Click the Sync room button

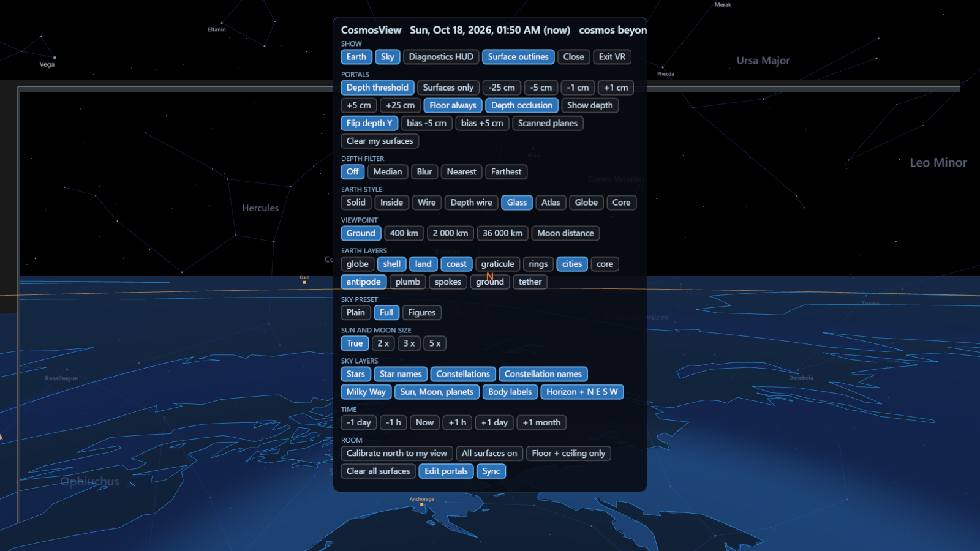491,471
